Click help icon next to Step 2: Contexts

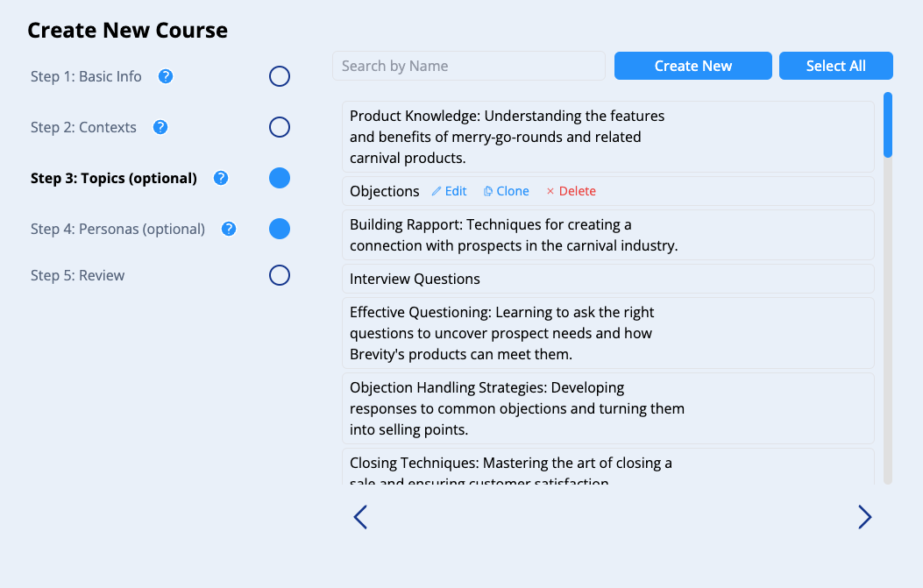(x=160, y=127)
